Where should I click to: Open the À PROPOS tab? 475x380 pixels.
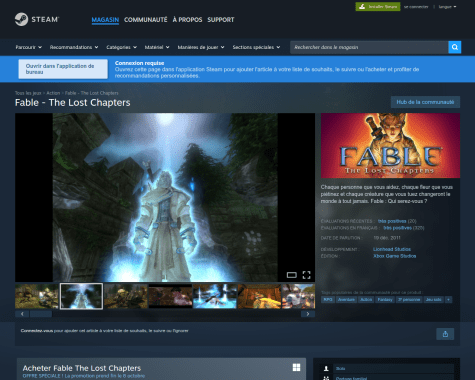click(187, 20)
